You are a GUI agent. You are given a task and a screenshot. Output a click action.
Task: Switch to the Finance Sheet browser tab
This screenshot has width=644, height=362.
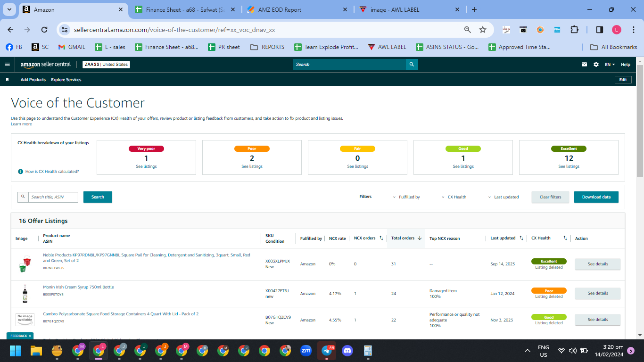185,9
